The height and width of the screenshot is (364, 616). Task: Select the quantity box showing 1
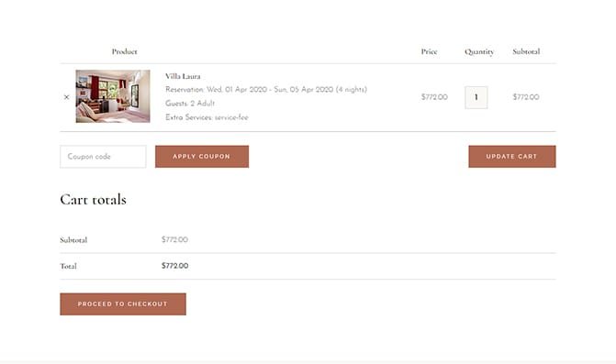click(x=476, y=97)
